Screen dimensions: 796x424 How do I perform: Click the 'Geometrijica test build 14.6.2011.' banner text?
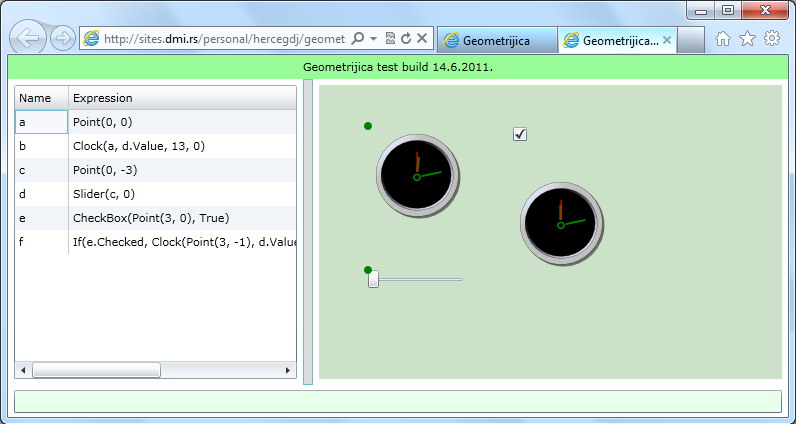point(397,67)
